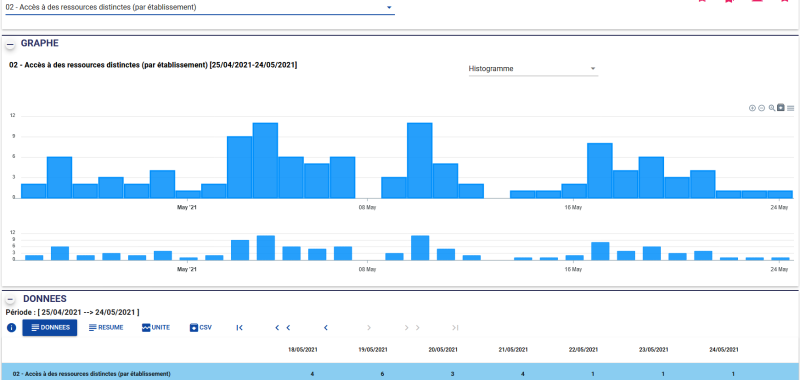This screenshot has width=800, height=380.
Task: Click the 'Période : [ 25/04/2021 --> 24/05/2021 ]' text
Action: (x=72, y=312)
